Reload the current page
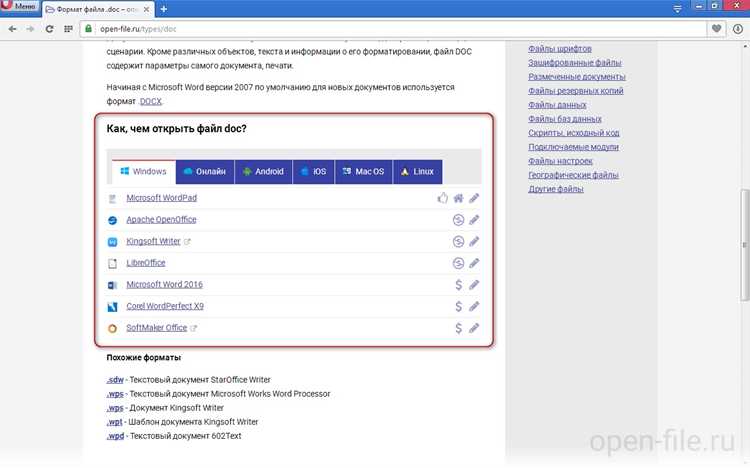Image resolution: width=750 pixels, height=468 pixels. tap(49, 29)
